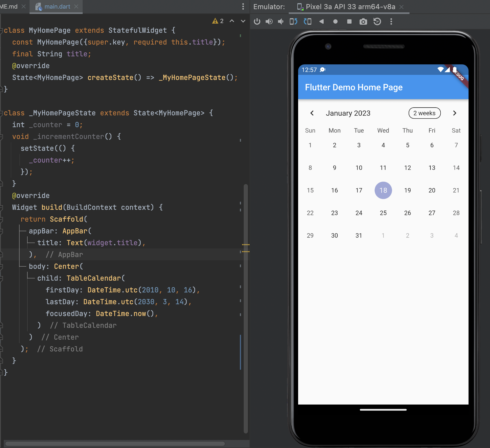The image size is (490, 448).
Task: Click the 'Flutter Demo Home Page' app bar title
Action: [354, 87]
